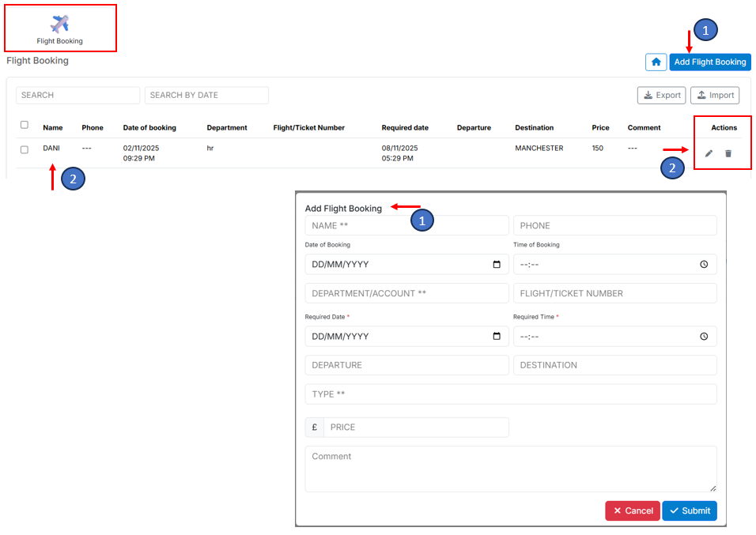The image size is (756, 535).
Task: Open clock picker for Time of Booking
Action: pos(704,265)
